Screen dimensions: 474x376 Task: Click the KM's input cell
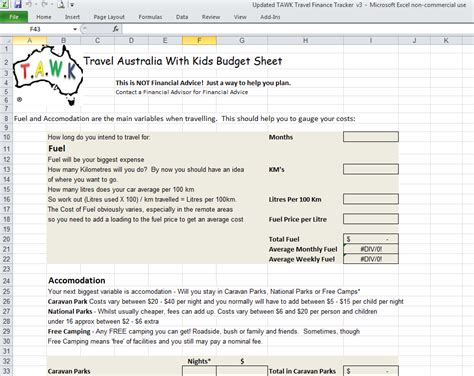point(371,169)
